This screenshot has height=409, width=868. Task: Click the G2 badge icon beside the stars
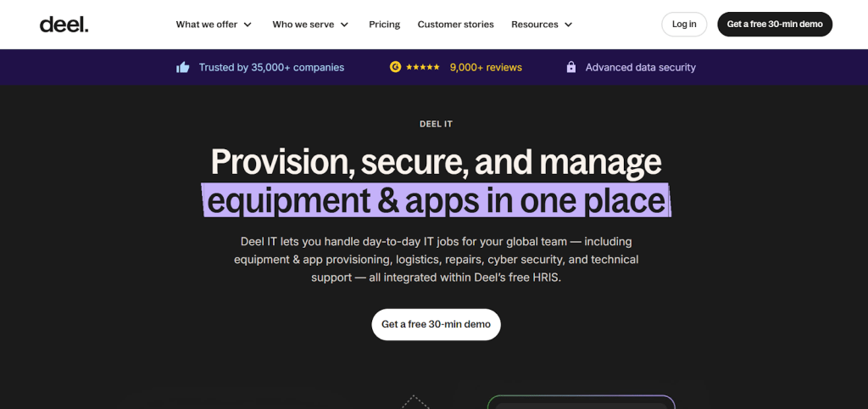pos(395,67)
